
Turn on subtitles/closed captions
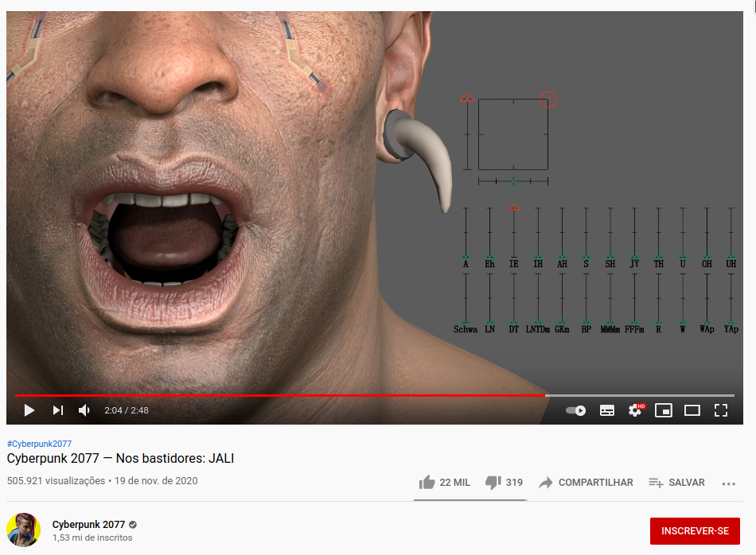(x=606, y=410)
